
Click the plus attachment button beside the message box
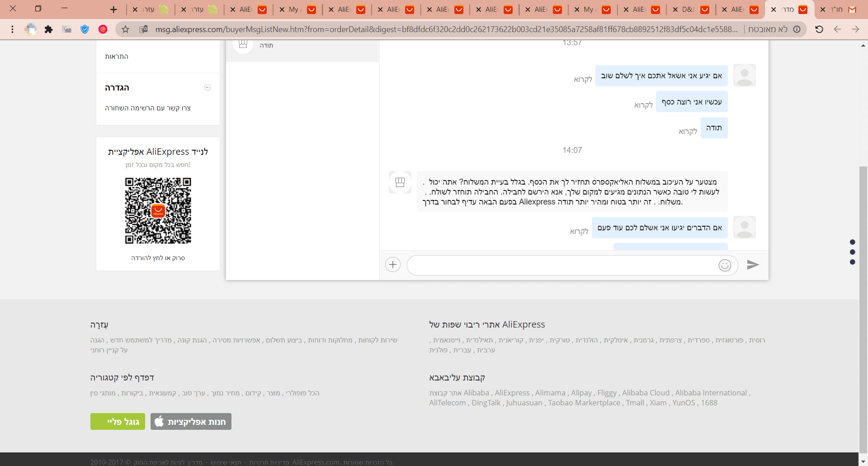click(x=393, y=265)
